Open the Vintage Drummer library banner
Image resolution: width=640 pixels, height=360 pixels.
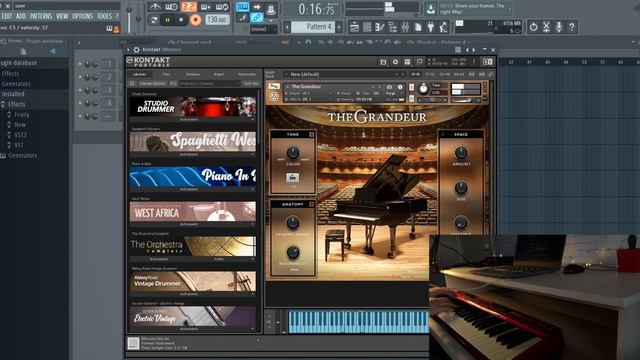(x=193, y=281)
